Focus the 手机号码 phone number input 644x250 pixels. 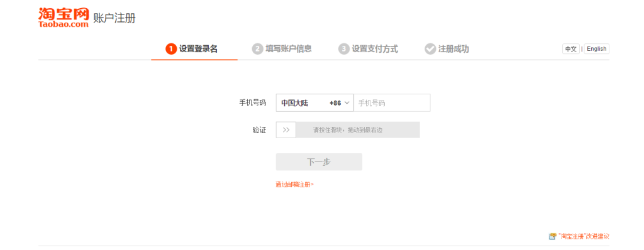coord(392,102)
